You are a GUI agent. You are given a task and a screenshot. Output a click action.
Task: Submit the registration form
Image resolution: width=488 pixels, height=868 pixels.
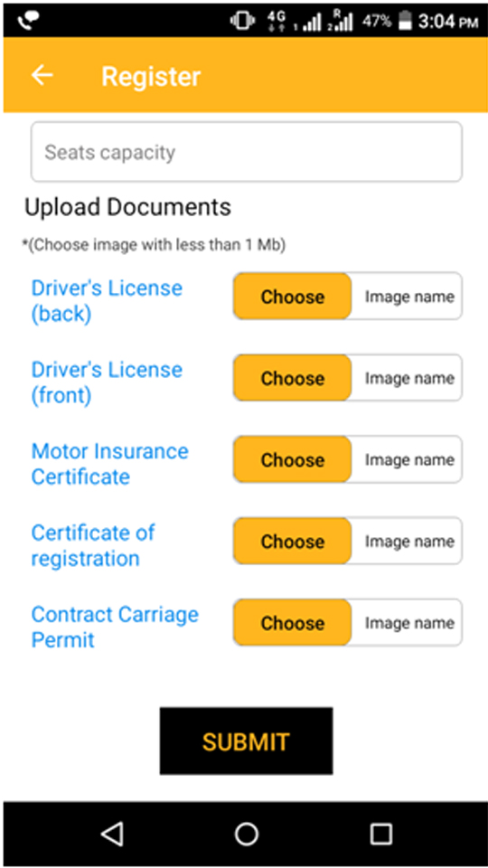pos(246,741)
